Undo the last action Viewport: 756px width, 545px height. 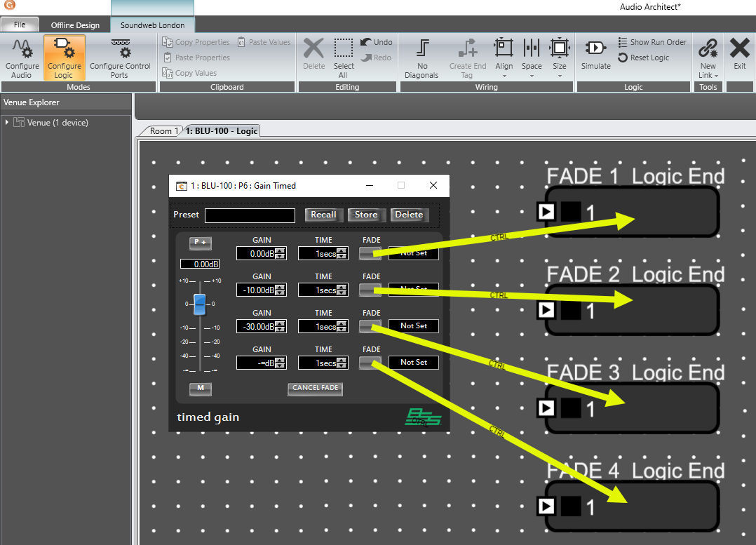(x=377, y=42)
